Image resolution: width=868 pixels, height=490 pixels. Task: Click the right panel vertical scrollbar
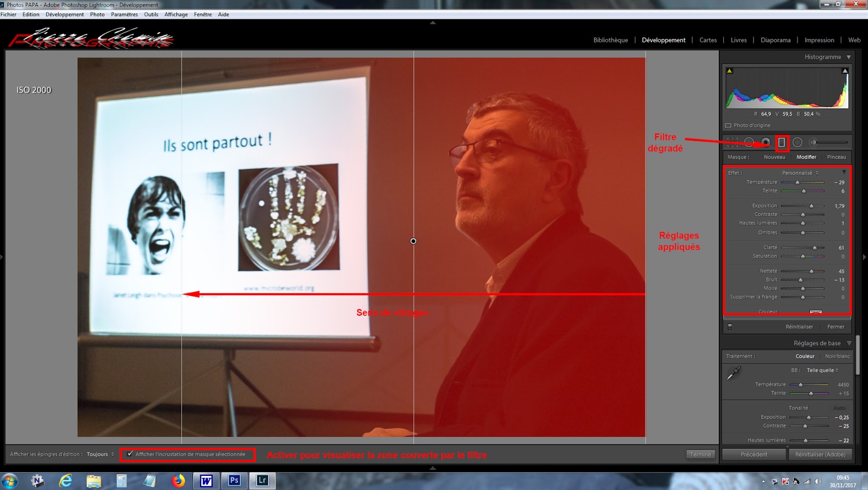click(x=858, y=355)
